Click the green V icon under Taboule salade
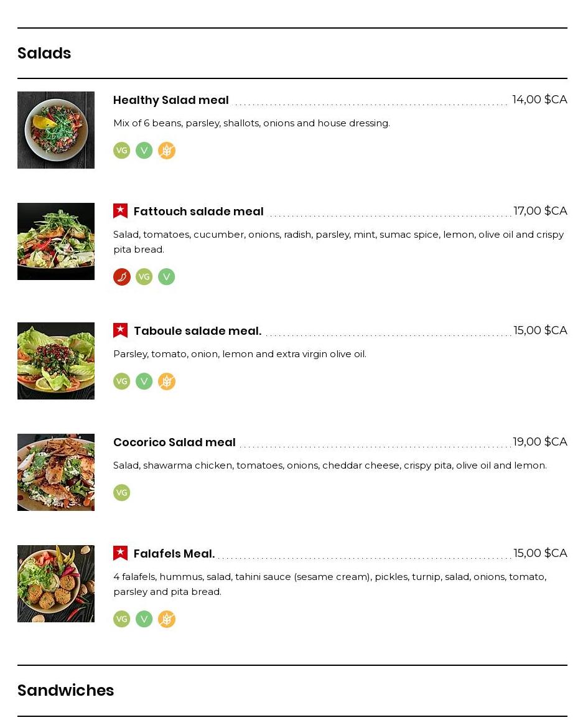Viewport: 588px width, 720px height. coord(144,381)
